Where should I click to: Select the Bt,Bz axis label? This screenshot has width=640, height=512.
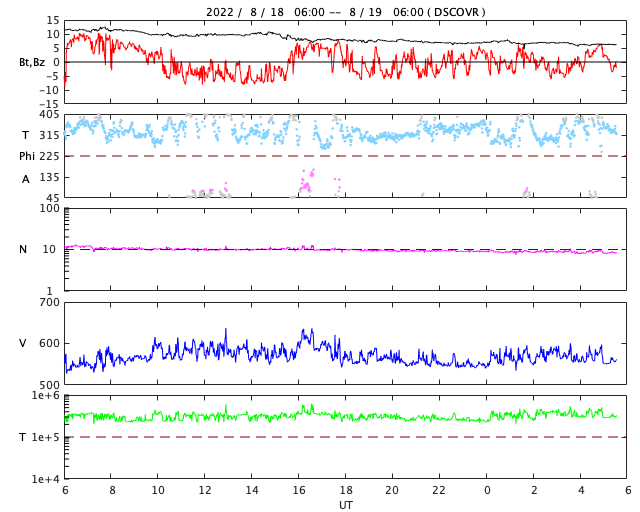[32, 62]
